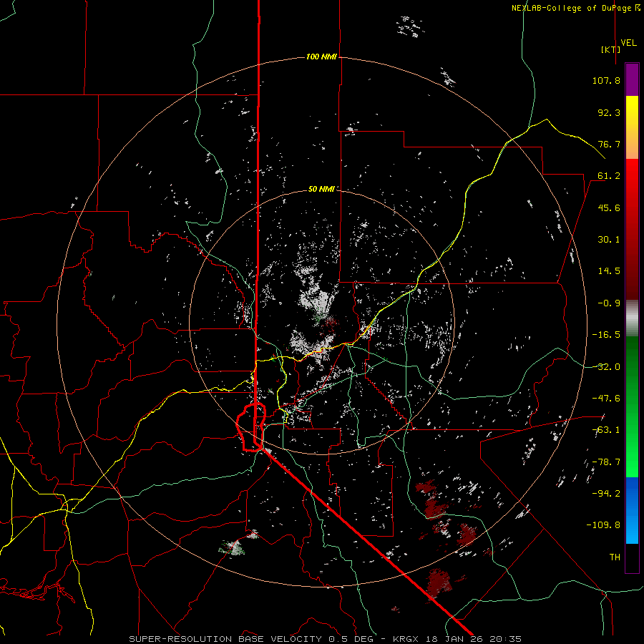Click the -16.5 legend value
The width and height of the screenshot is (644, 644).
click(606, 335)
